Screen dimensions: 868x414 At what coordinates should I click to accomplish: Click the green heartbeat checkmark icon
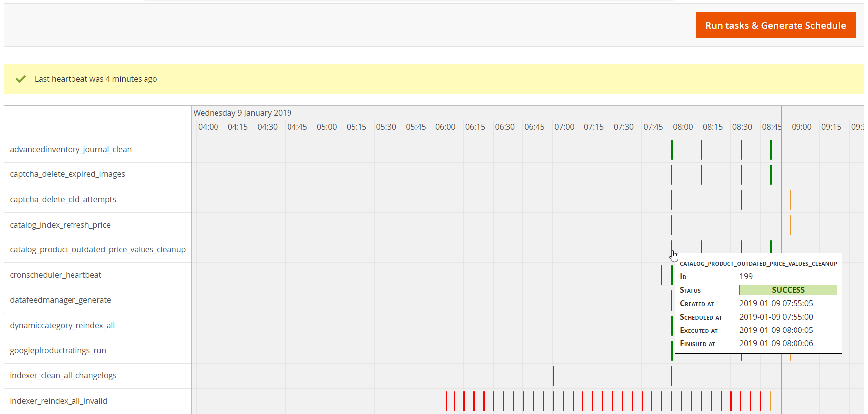(21, 79)
